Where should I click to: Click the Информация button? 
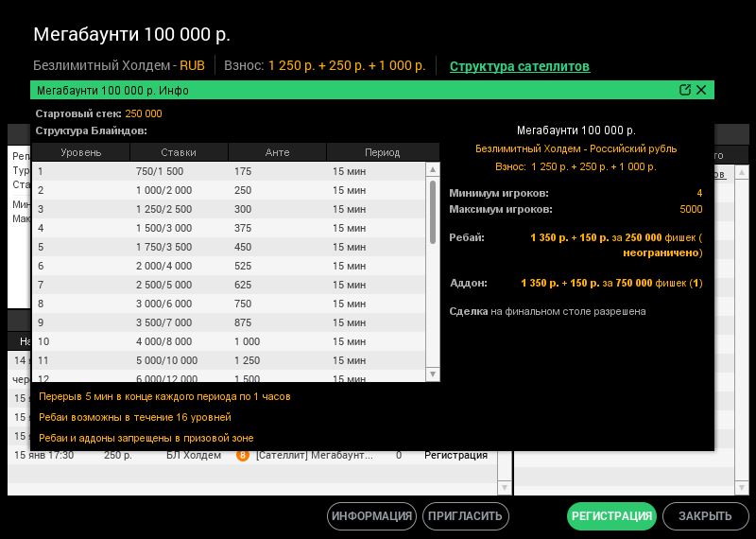[371, 516]
